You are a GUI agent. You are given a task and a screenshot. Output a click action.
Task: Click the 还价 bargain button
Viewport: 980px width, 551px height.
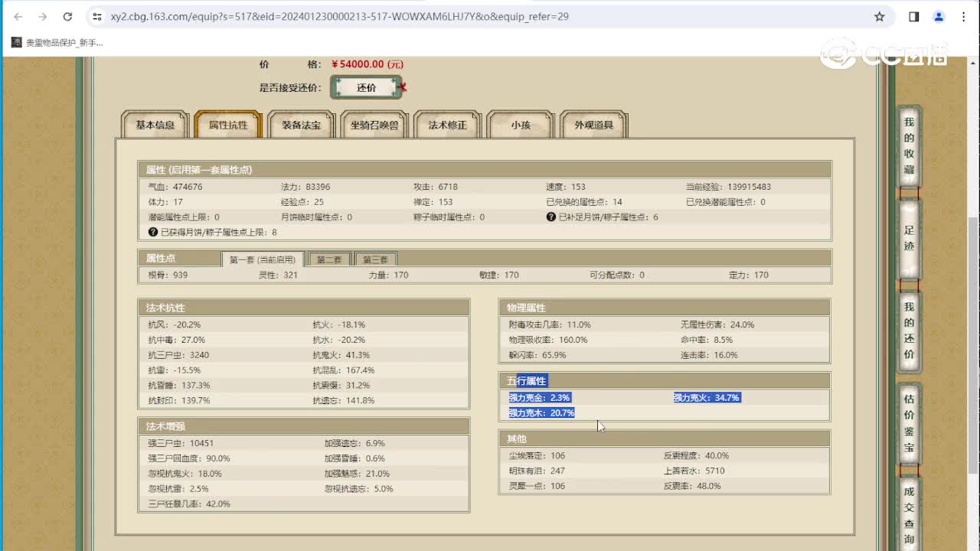tap(366, 87)
